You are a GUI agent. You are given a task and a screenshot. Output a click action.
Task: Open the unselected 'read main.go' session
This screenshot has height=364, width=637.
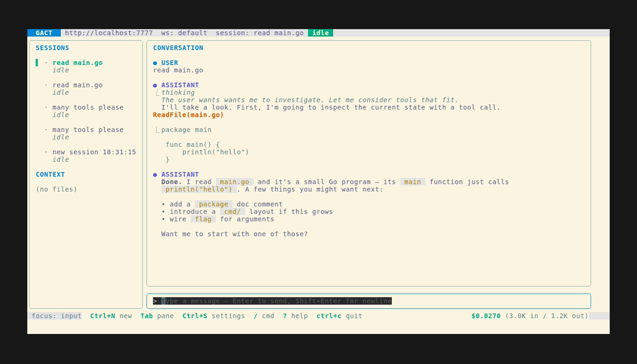click(x=77, y=85)
